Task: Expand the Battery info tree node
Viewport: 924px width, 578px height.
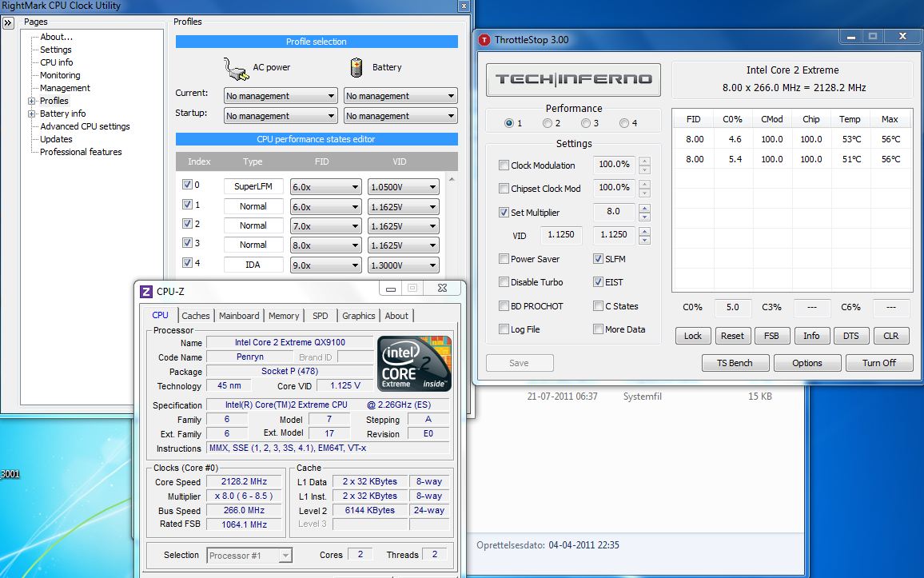Action: [x=32, y=114]
